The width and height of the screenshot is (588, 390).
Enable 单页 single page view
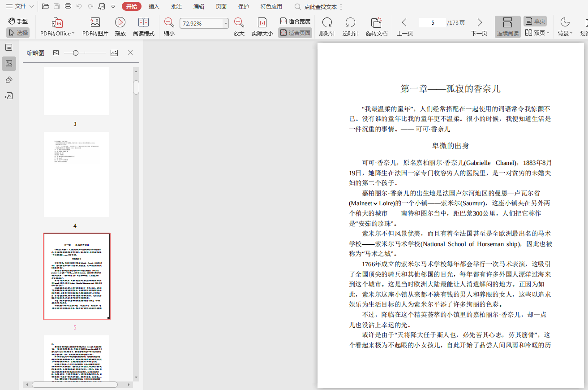(x=535, y=21)
